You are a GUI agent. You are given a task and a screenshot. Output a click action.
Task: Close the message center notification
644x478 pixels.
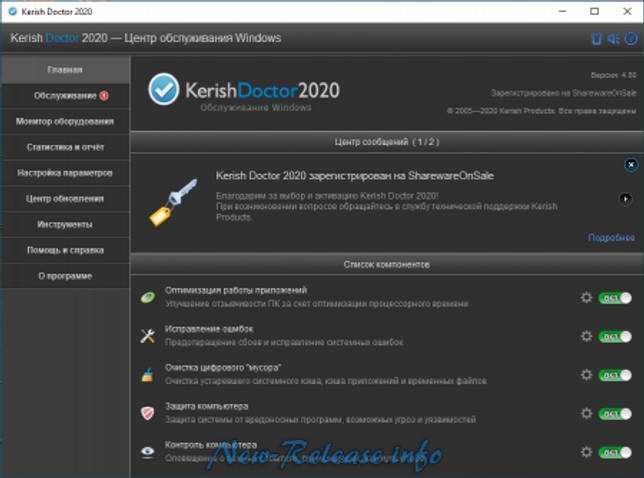(x=631, y=165)
